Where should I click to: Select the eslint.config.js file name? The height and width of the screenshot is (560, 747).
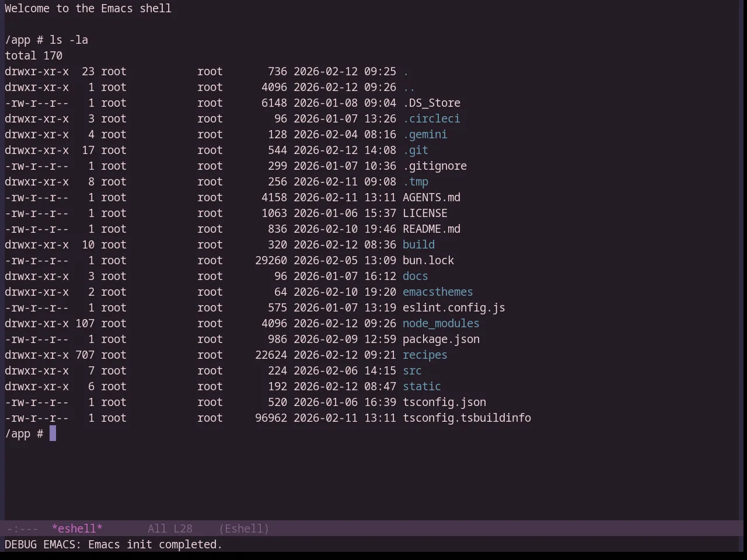(454, 307)
